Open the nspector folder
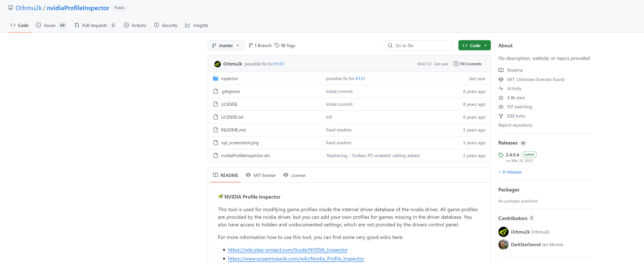 point(229,79)
